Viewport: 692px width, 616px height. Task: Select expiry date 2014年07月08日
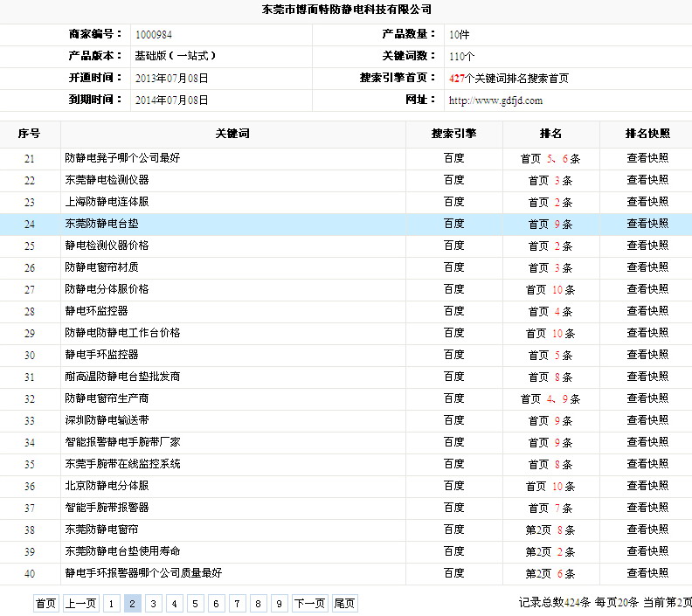[171, 100]
